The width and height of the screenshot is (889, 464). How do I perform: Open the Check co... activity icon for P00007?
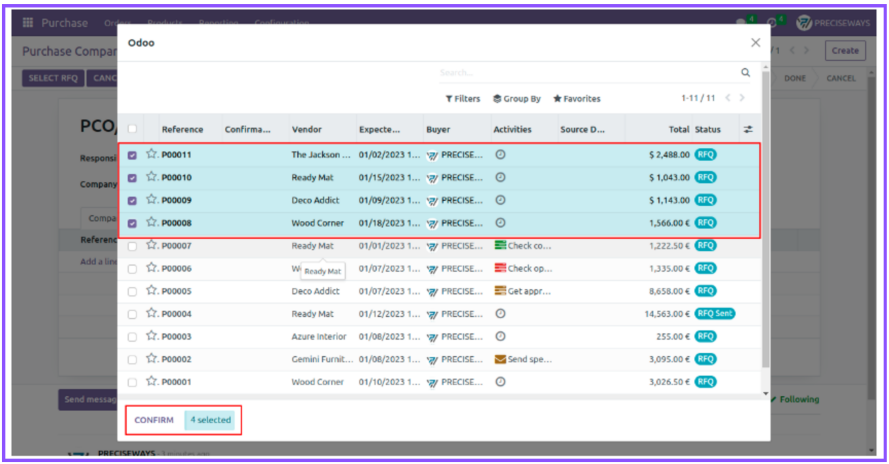click(x=501, y=245)
